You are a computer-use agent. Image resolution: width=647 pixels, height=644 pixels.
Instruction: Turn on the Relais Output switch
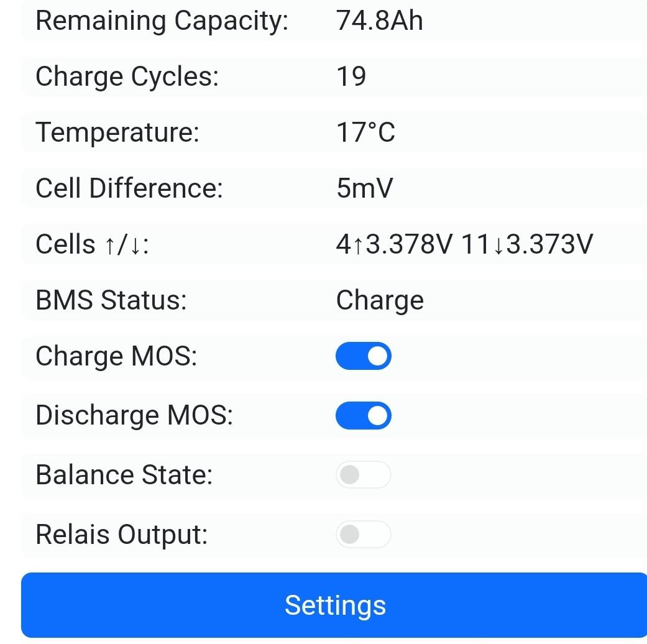[364, 534]
